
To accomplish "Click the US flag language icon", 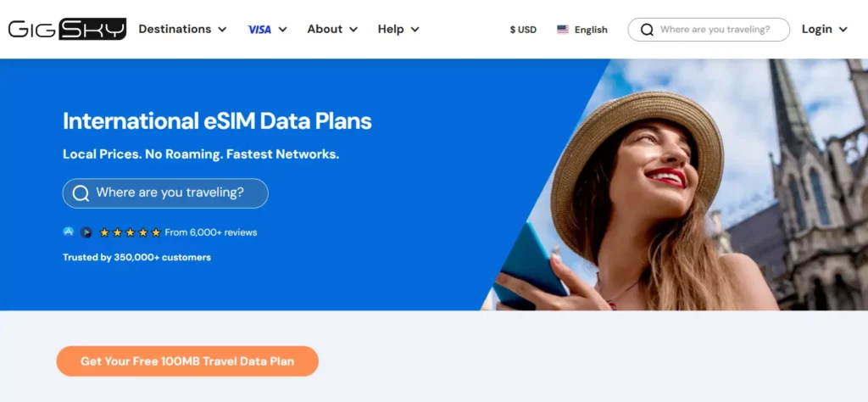I will pos(563,30).
